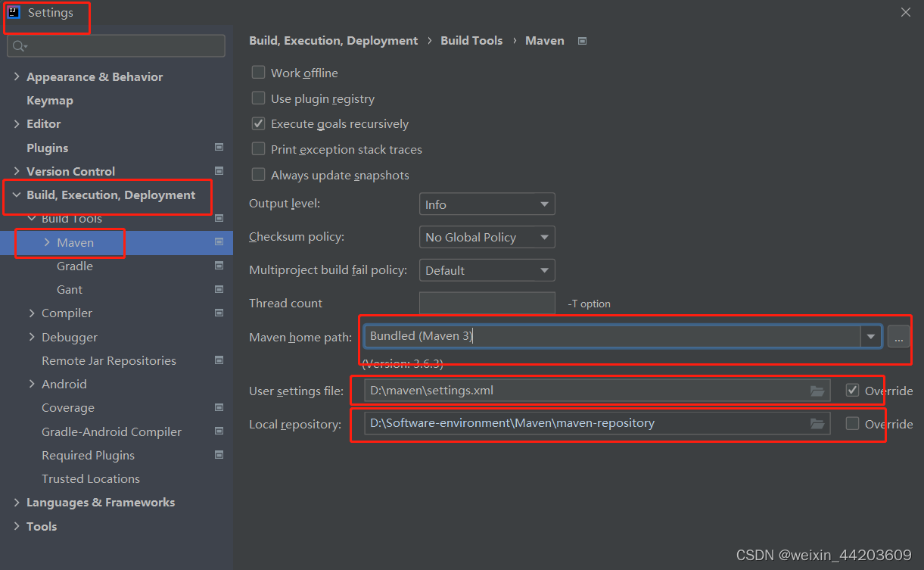The height and width of the screenshot is (570, 924).
Task: Click the search magnifier icon in the settings search box
Action: tap(20, 46)
